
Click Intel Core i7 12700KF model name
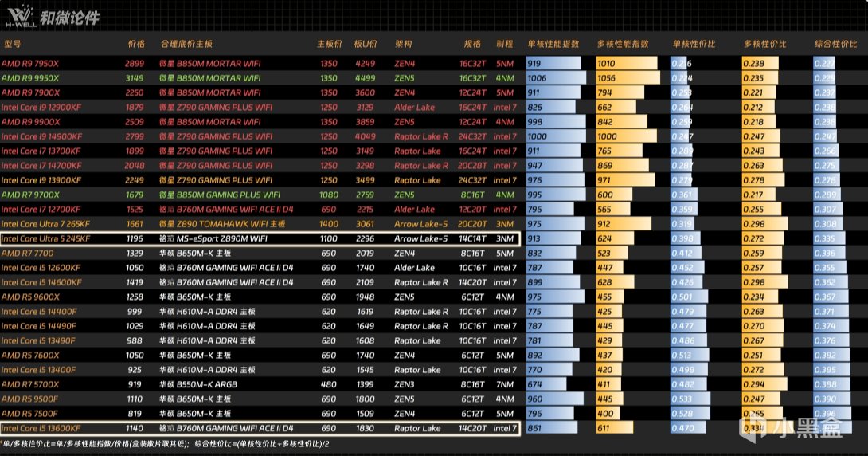click(x=41, y=210)
